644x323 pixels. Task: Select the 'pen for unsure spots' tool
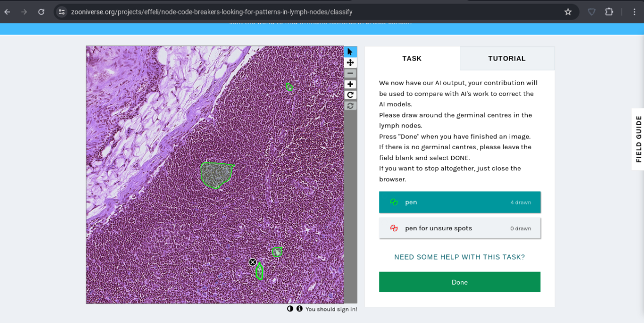click(460, 228)
